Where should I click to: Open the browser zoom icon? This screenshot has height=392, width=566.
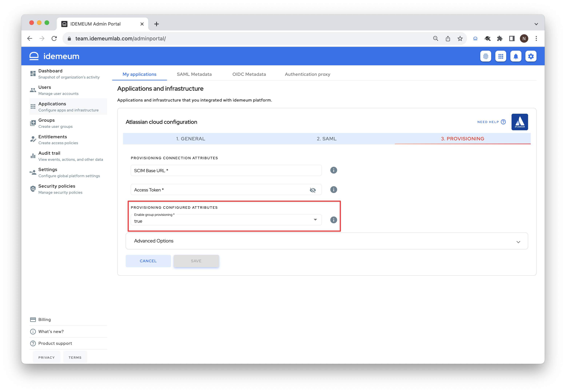click(436, 38)
